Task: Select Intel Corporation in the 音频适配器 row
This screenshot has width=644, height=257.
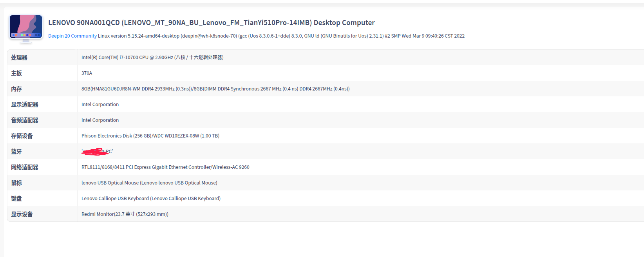Action: 100,120
